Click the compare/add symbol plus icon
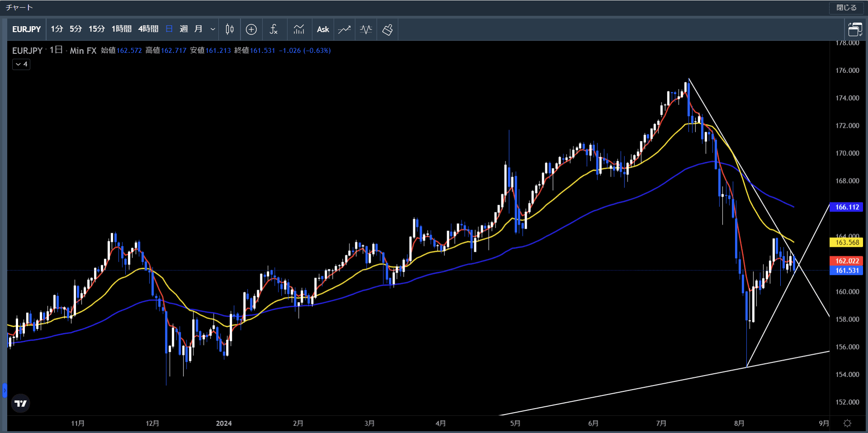Screen dimensions: 868x433 point(251,29)
